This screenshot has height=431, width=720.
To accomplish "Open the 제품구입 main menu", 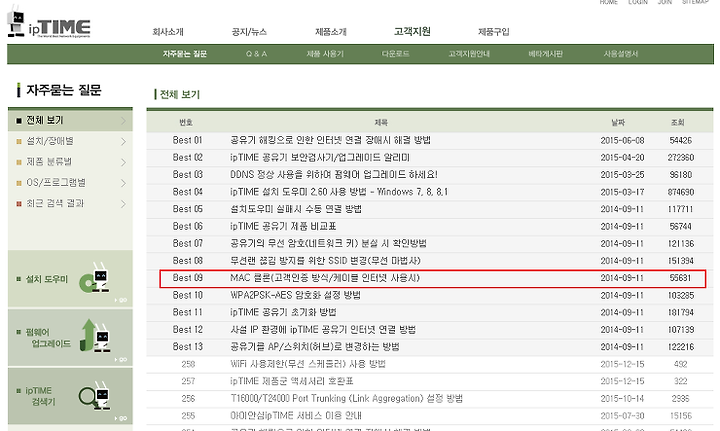I will point(494,32).
